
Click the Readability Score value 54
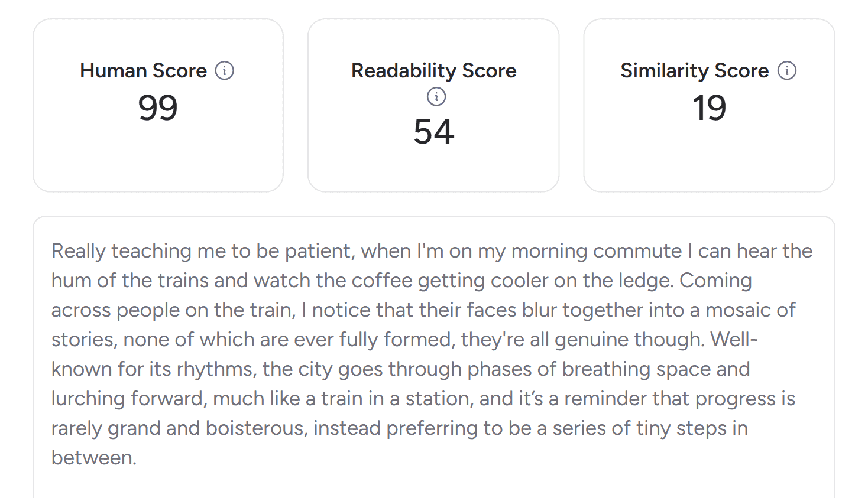(x=433, y=131)
